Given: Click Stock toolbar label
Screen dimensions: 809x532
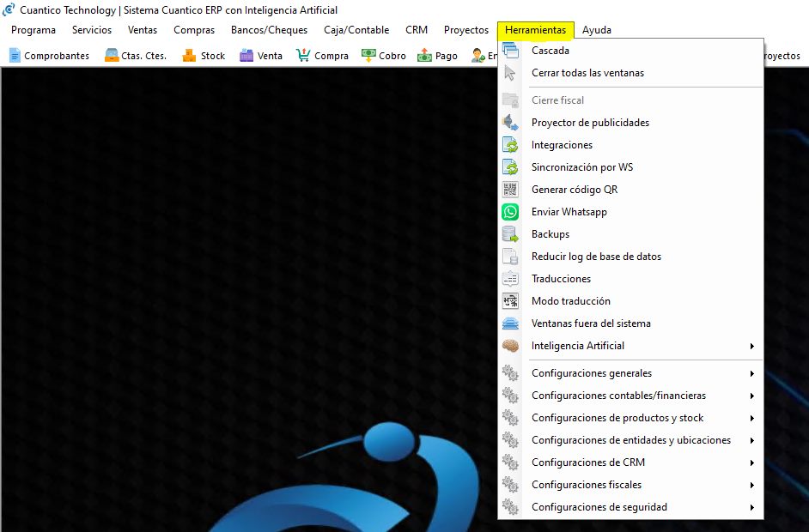Looking at the screenshot, I should tap(213, 56).
